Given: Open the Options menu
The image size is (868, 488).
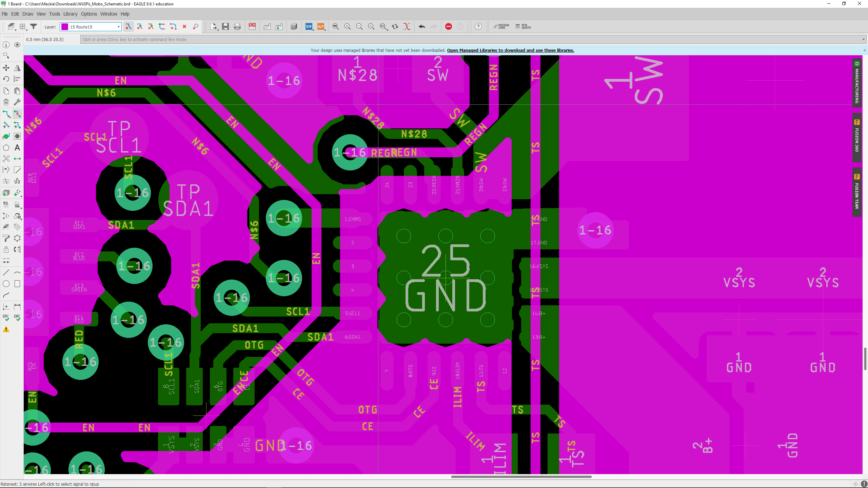Looking at the screenshot, I should [89, 14].
